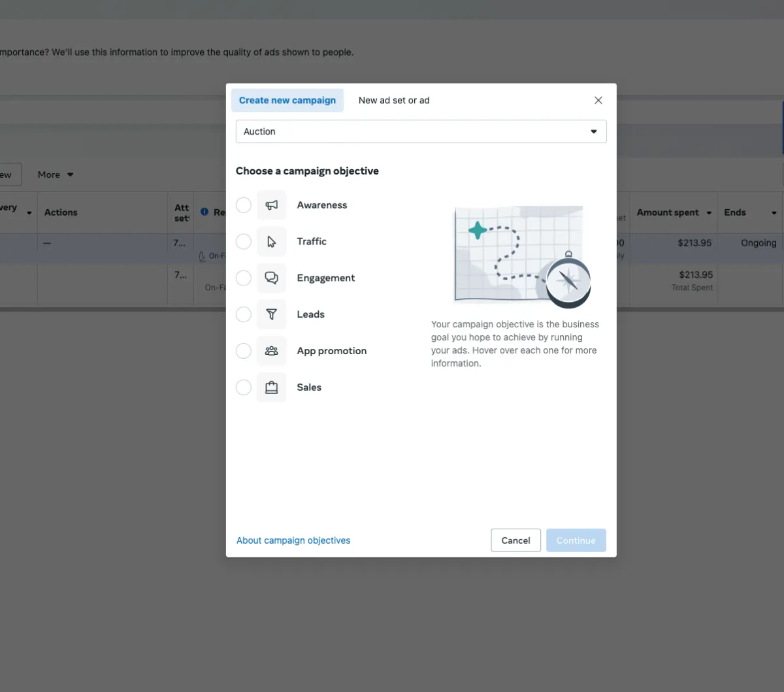
Task: Click the Leads funnel icon
Action: [x=272, y=314]
